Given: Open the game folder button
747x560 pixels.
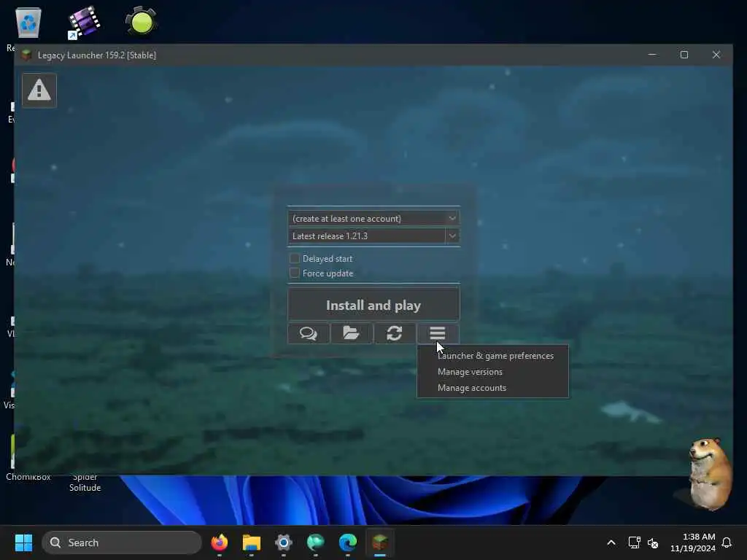Looking at the screenshot, I should click(351, 333).
